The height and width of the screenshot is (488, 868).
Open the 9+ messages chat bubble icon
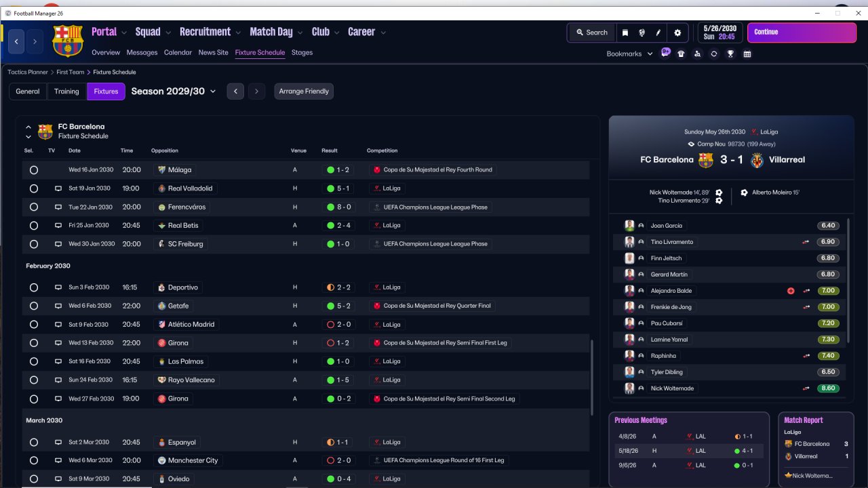pos(666,53)
